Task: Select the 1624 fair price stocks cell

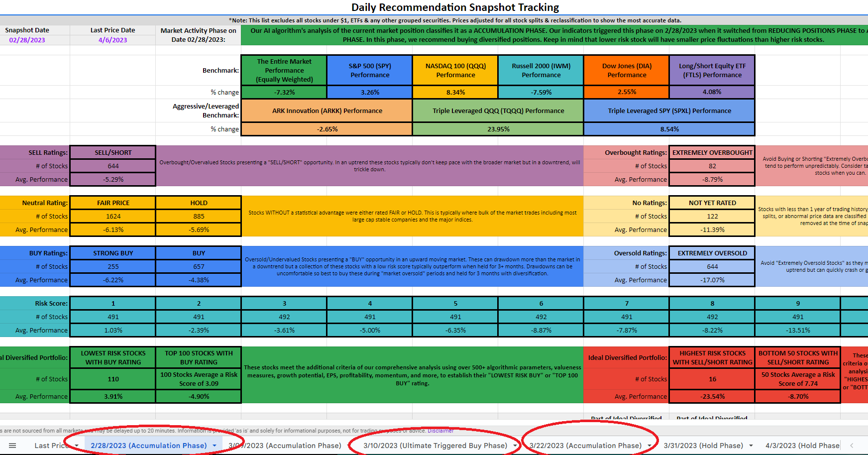Action: (x=113, y=217)
